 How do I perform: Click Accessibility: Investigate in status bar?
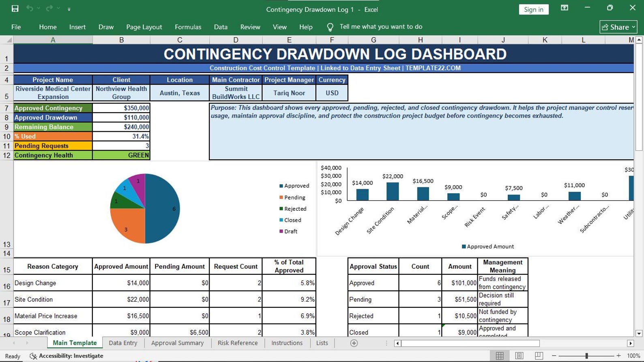(x=71, y=356)
